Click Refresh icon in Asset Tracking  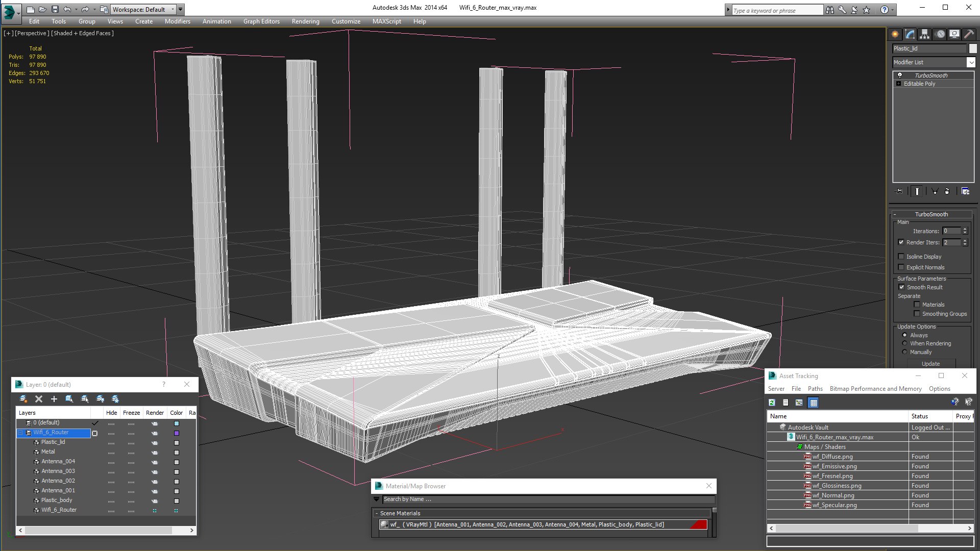coord(772,403)
